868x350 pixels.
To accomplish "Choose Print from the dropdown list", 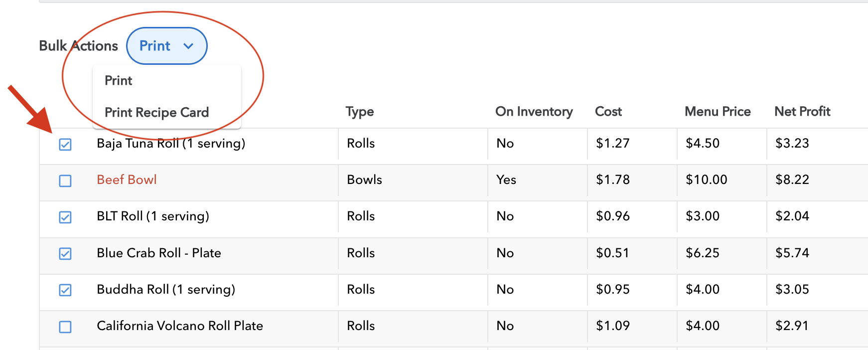I will (119, 81).
